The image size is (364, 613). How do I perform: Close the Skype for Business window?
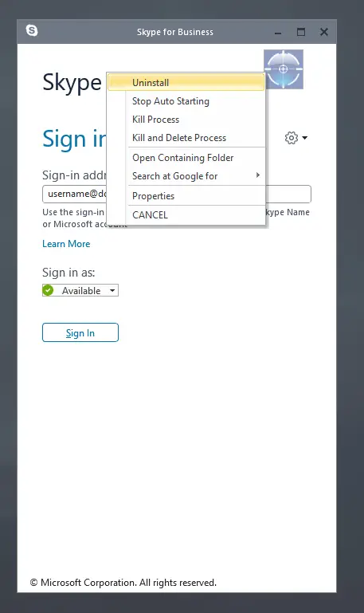[x=323, y=32]
